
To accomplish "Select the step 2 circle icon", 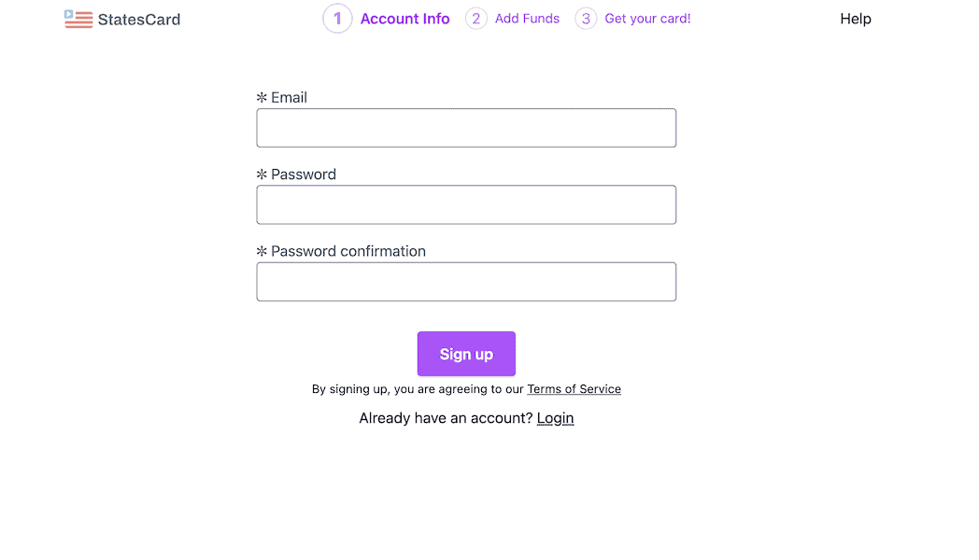I will coord(475,19).
